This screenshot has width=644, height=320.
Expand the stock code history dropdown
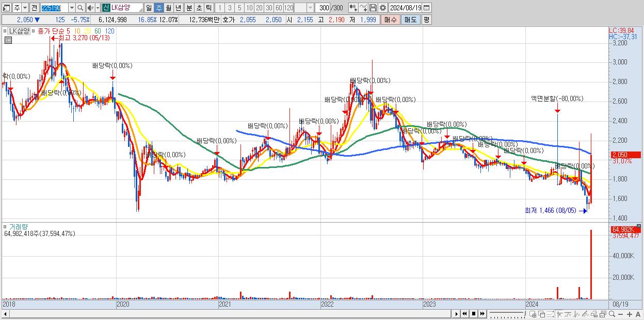click(x=72, y=8)
